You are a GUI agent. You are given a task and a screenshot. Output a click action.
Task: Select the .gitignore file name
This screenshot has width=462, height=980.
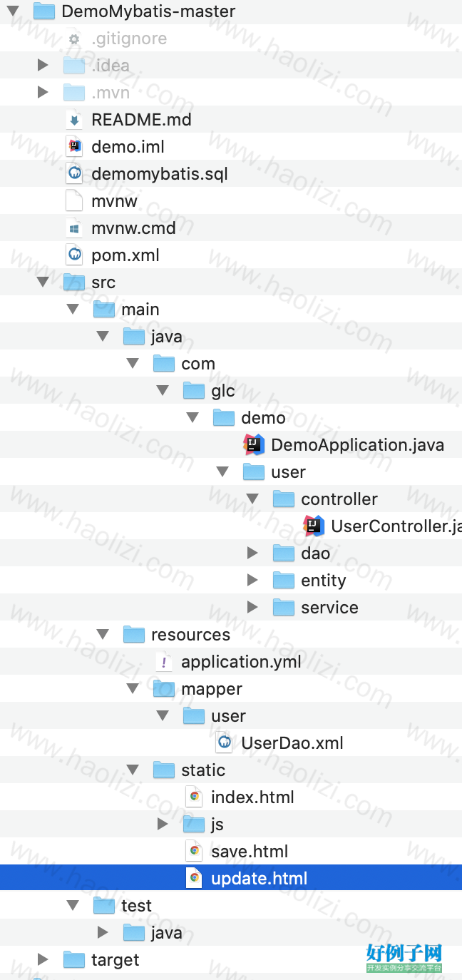tap(129, 39)
